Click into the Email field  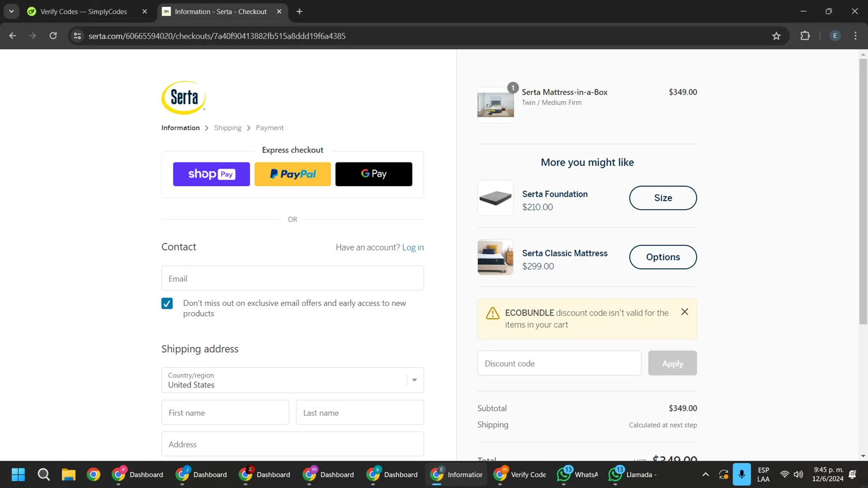293,278
